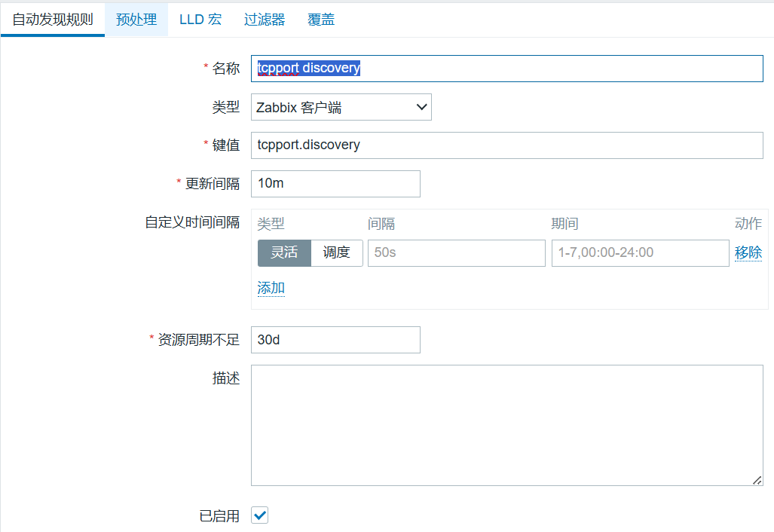Click the 已启用 label text
Viewport: 774px width, 532px height.
point(219,516)
